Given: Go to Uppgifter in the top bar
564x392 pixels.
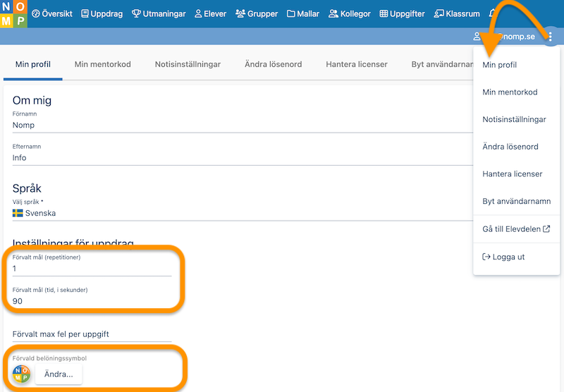Looking at the screenshot, I should click(x=403, y=13).
